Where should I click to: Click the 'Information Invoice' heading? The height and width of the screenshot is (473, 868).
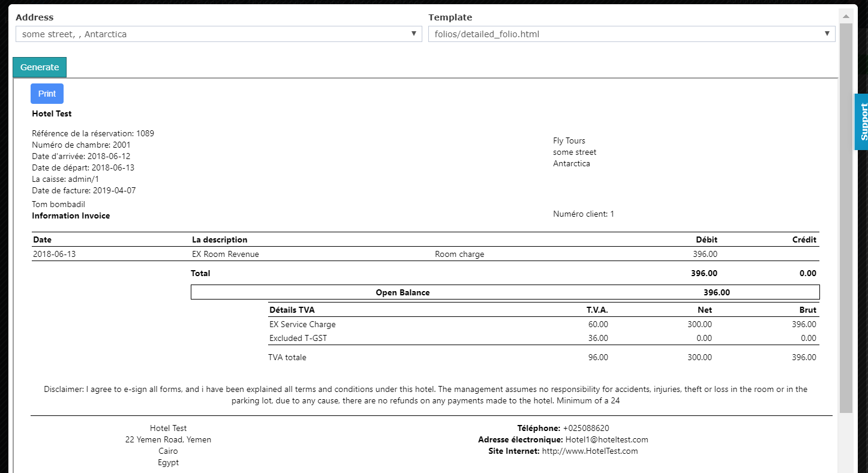point(71,215)
